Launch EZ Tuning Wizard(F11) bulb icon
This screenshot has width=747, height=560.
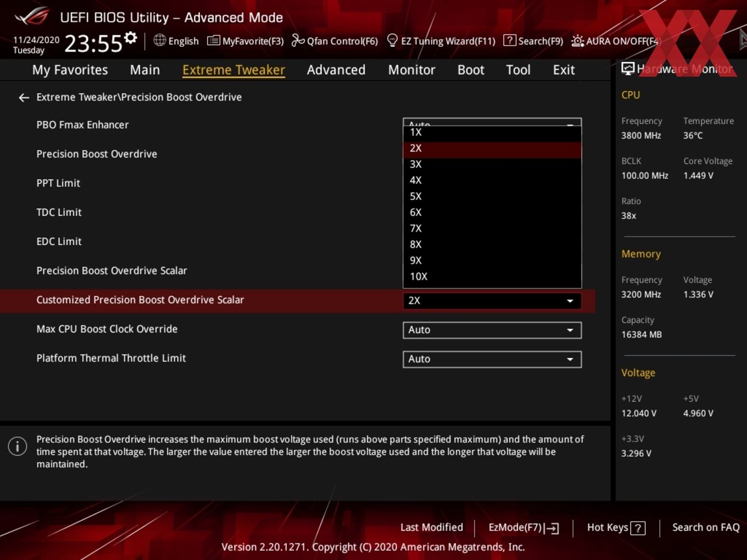pyautogui.click(x=392, y=40)
